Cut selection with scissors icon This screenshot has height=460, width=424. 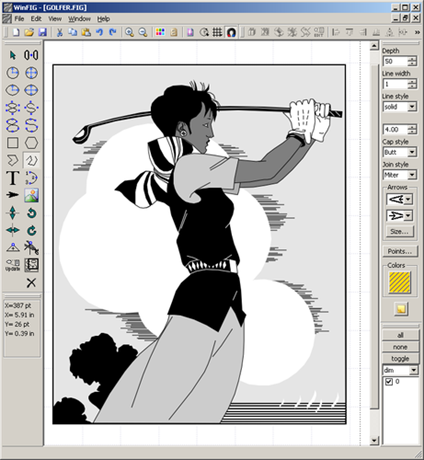60,32
